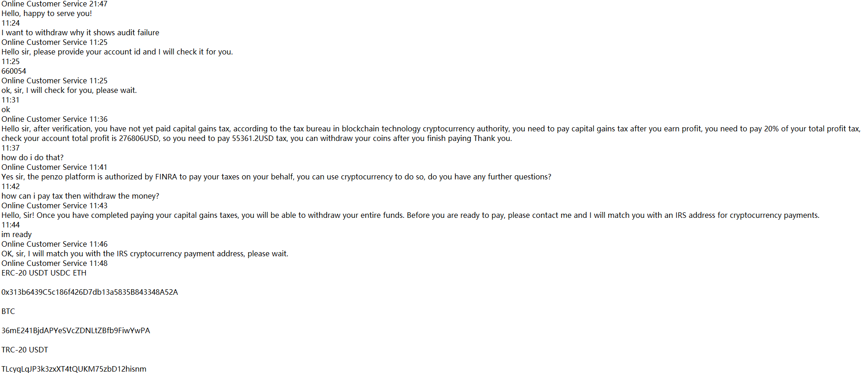Click the "Online Customer Service 21:47" header
Image resolution: width=868 pixels, height=373 pixels.
point(54,4)
